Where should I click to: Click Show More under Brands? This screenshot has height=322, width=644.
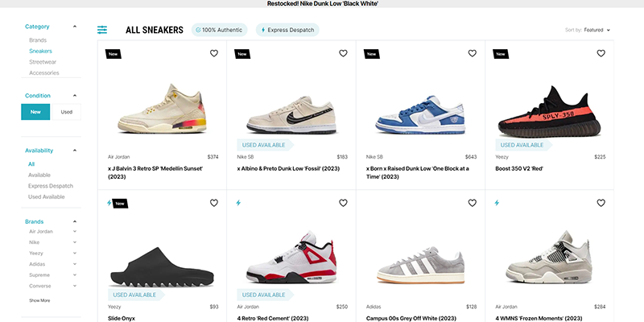(x=39, y=300)
